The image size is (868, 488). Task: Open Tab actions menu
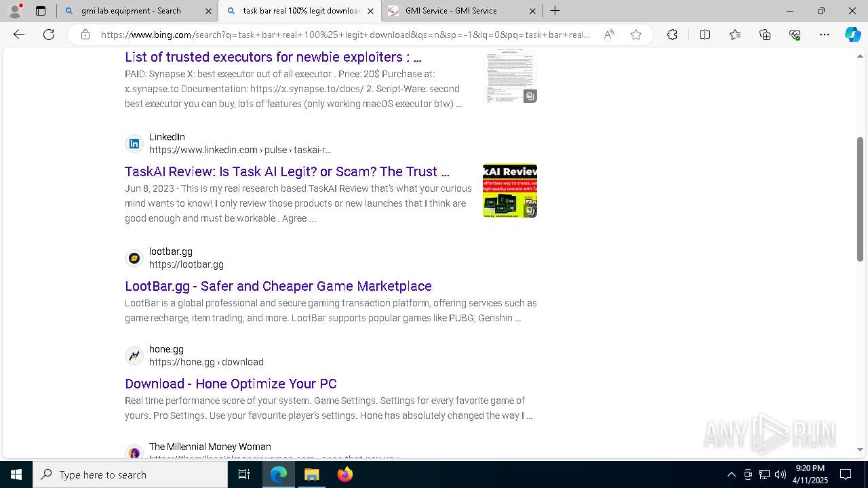41,11
